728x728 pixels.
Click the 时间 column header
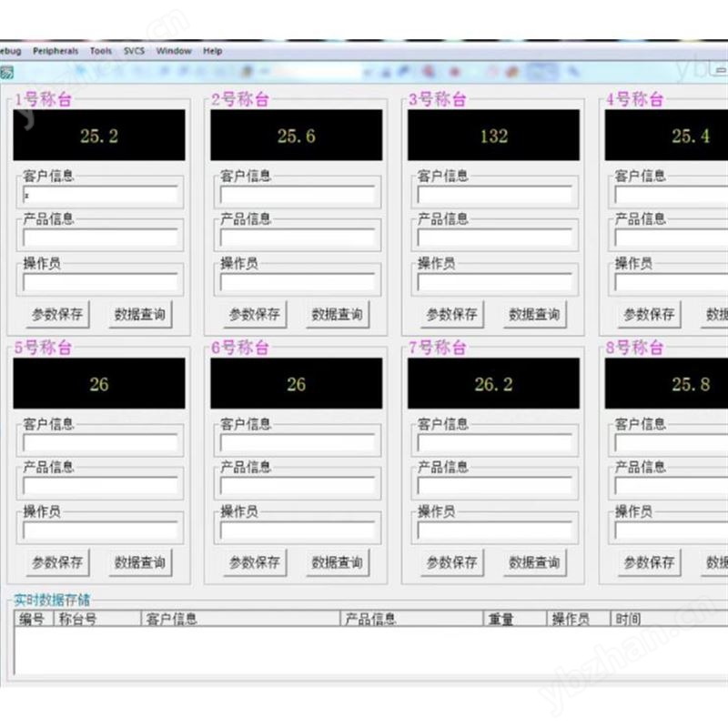pyautogui.click(x=669, y=619)
